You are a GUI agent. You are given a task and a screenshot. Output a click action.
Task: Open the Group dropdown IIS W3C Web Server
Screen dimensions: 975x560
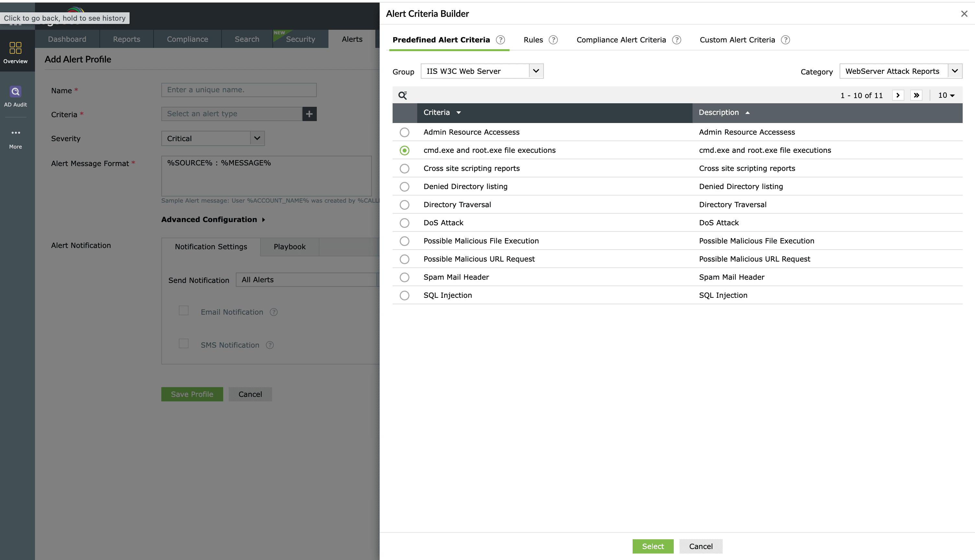coord(482,71)
